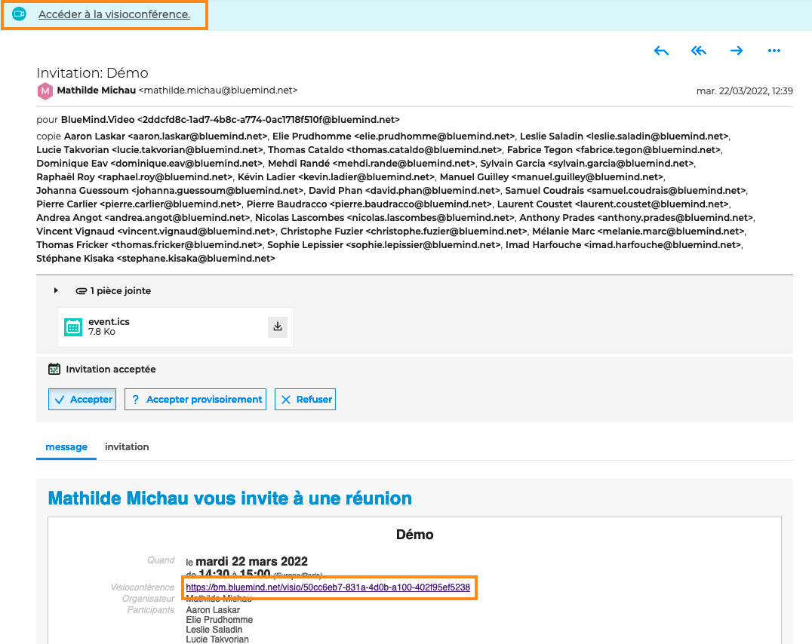Click copy recipient Aaron Laskar

tap(166, 136)
